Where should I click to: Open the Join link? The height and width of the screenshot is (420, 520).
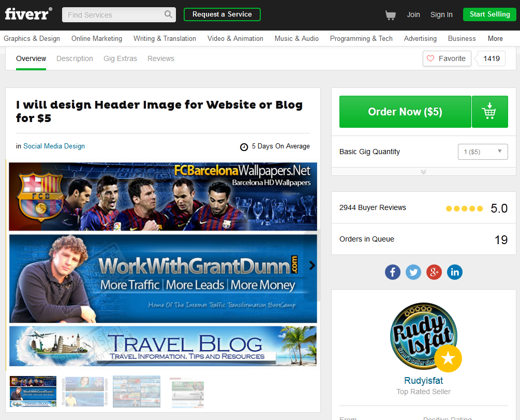[413, 14]
